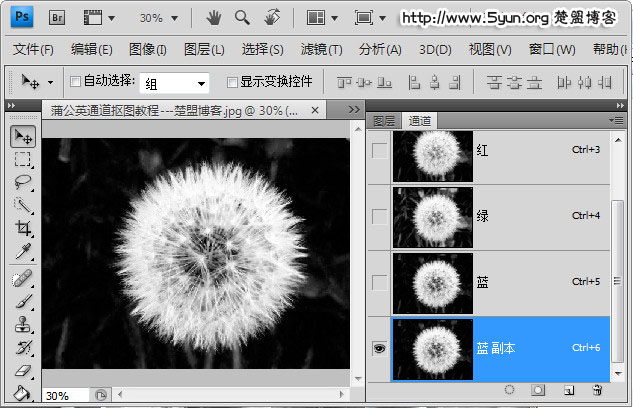The image size is (633, 408).
Task: Load channel as selection icon
Action: coord(509,389)
